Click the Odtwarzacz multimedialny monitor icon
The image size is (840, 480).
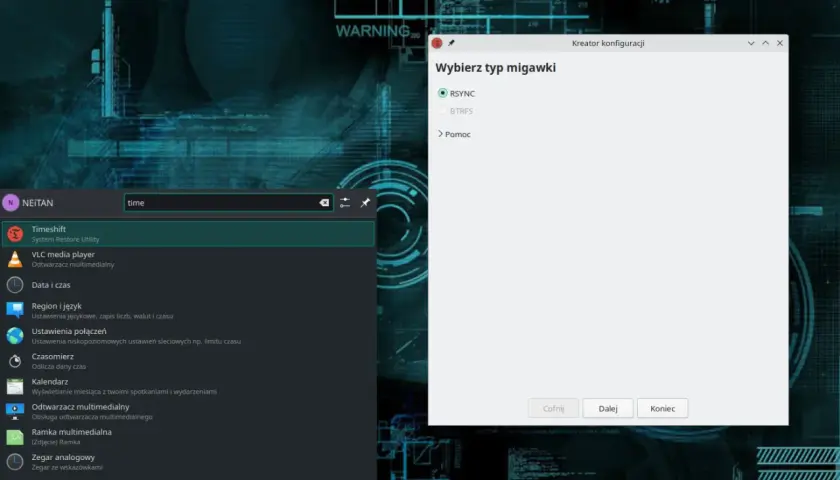point(15,411)
